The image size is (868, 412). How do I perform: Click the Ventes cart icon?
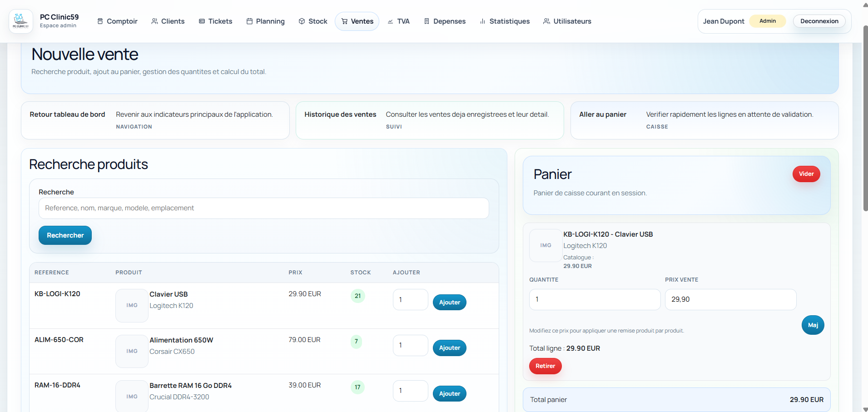click(344, 21)
